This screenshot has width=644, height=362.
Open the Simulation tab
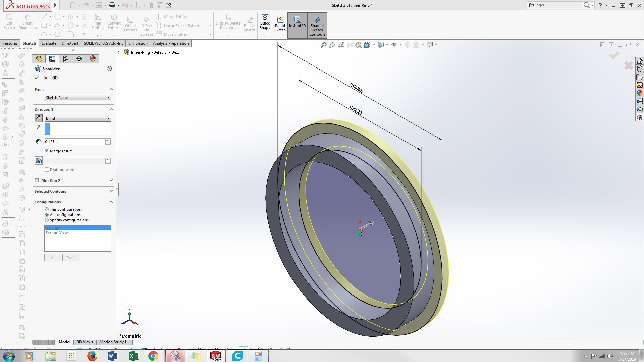tap(138, 43)
